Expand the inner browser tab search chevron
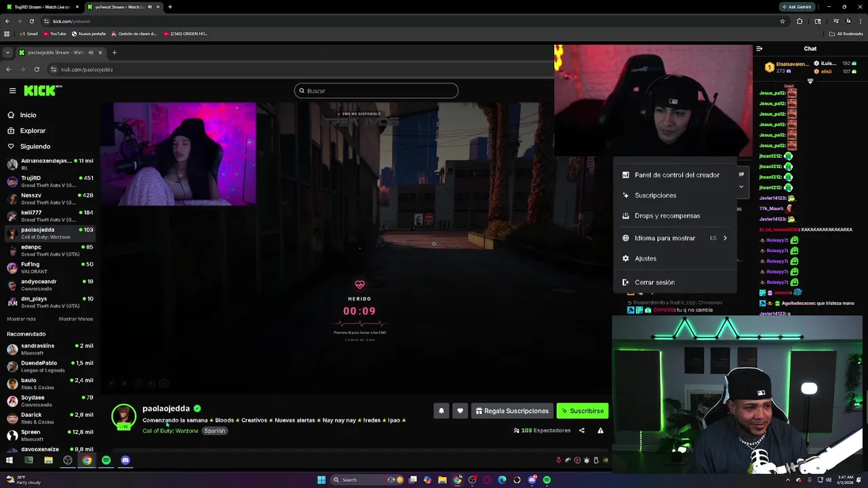Image resolution: width=868 pixels, height=488 pixels. pyautogui.click(x=7, y=52)
